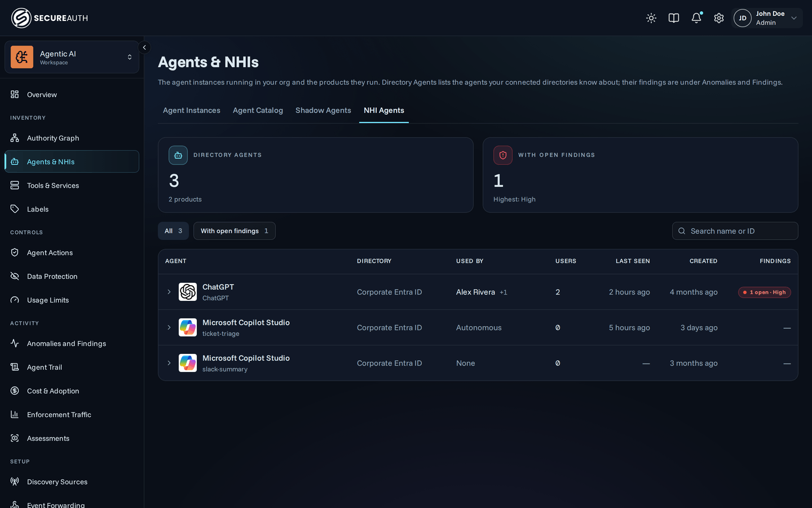
Task: Click the Search name or ID field
Action: 735,231
